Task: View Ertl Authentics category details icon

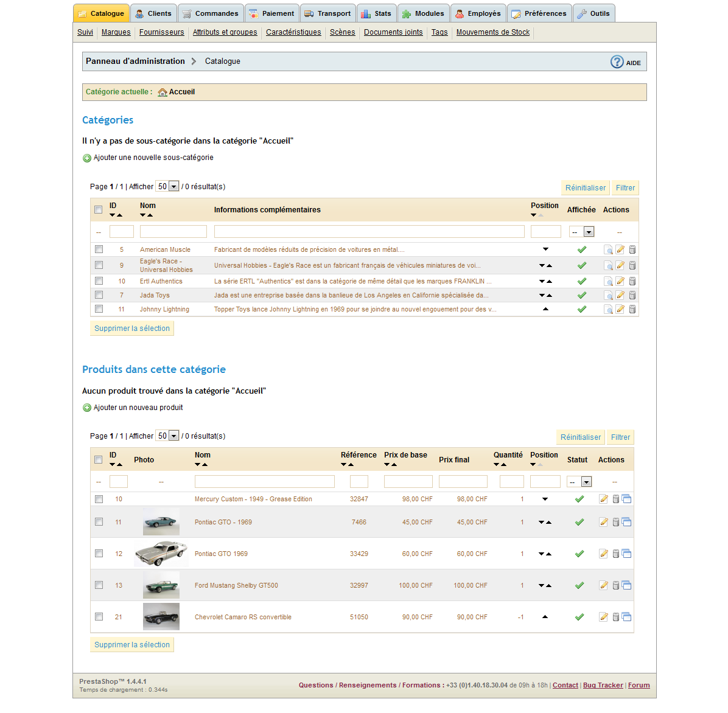Action: [607, 282]
